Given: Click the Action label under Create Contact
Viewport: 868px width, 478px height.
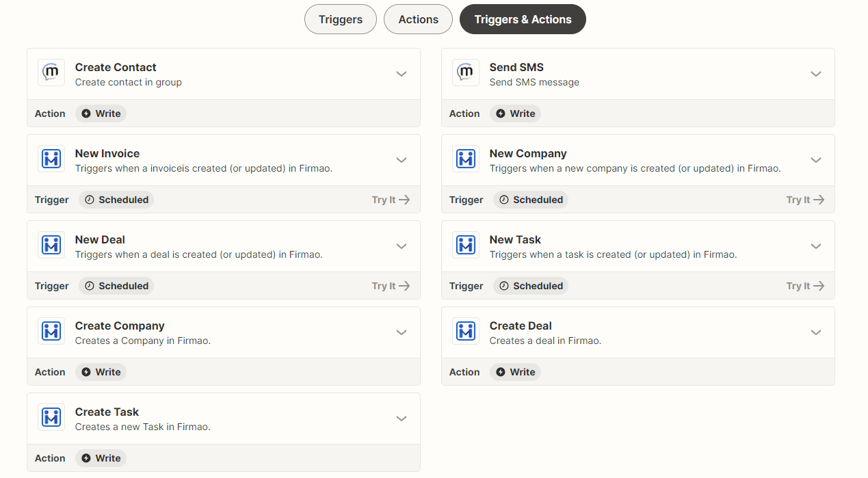Looking at the screenshot, I should coord(50,114).
